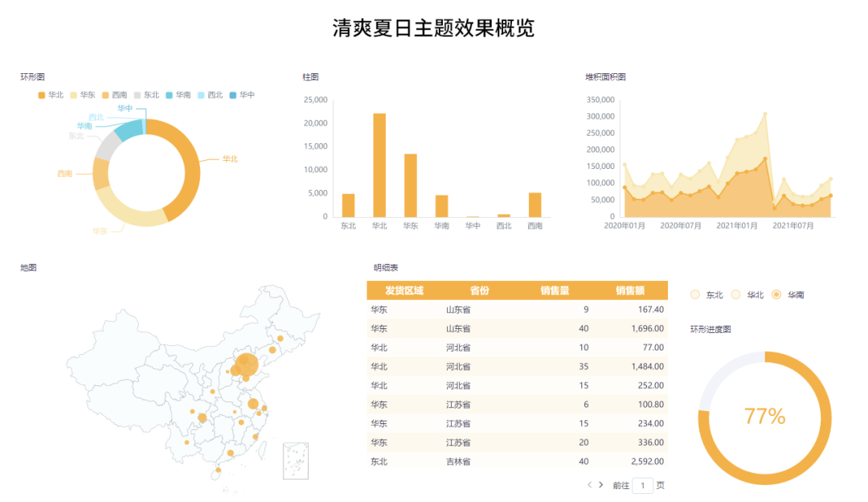The image size is (868, 502).
Task: Toggle 华东 series in donut legend
Action: tap(83, 95)
